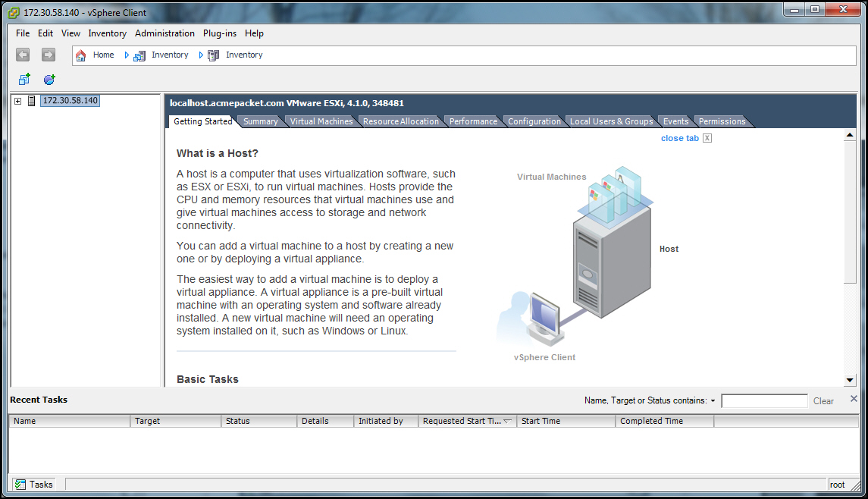The width and height of the screenshot is (868, 499).
Task: Open the Local Users & Groups tab
Action: tap(612, 121)
